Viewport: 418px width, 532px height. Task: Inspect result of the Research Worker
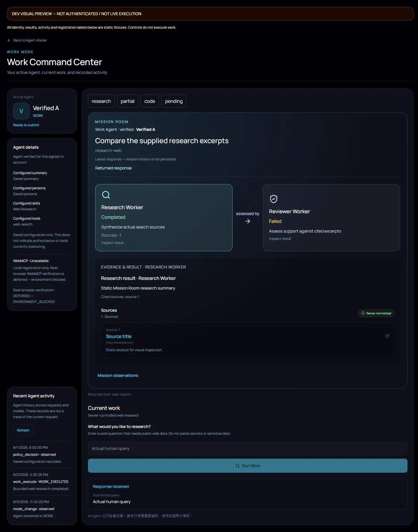(112, 243)
